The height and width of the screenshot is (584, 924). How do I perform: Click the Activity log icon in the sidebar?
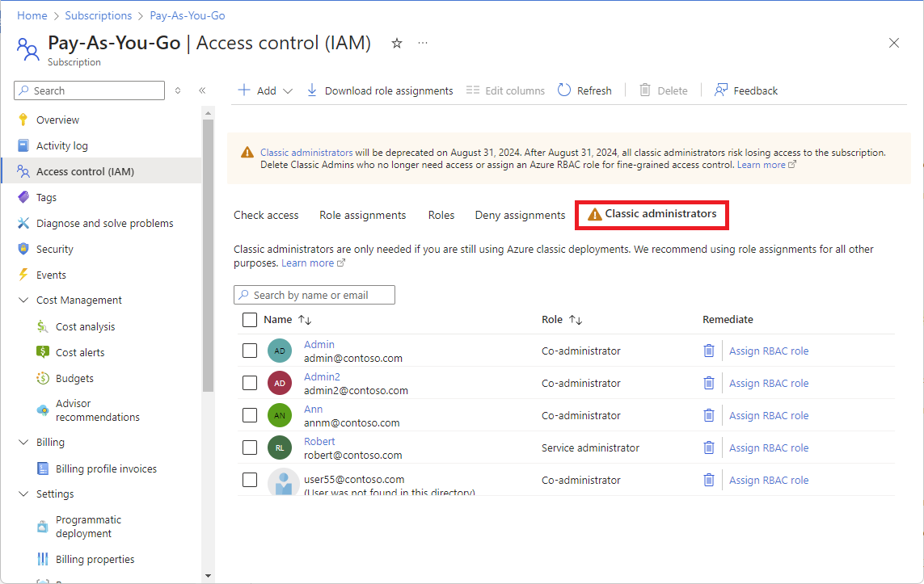pyautogui.click(x=23, y=145)
